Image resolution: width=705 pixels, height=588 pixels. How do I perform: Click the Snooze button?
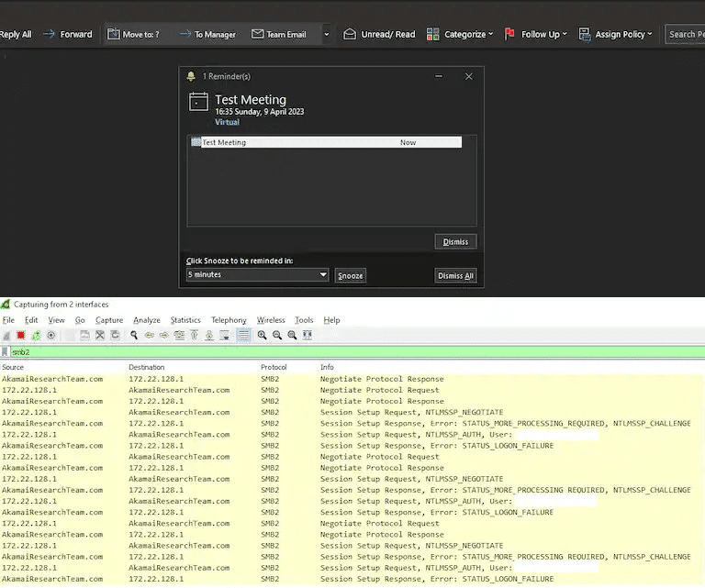(351, 276)
